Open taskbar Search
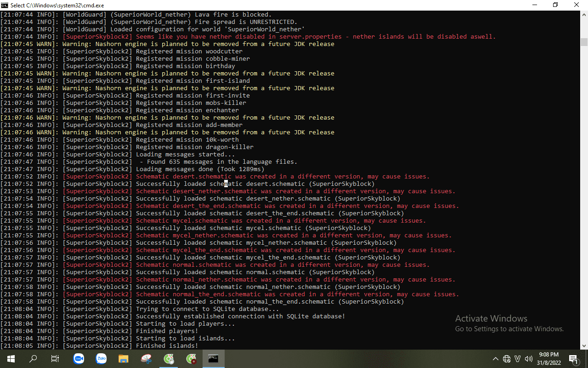The width and height of the screenshot is (588, 368). tap(33, 359)
